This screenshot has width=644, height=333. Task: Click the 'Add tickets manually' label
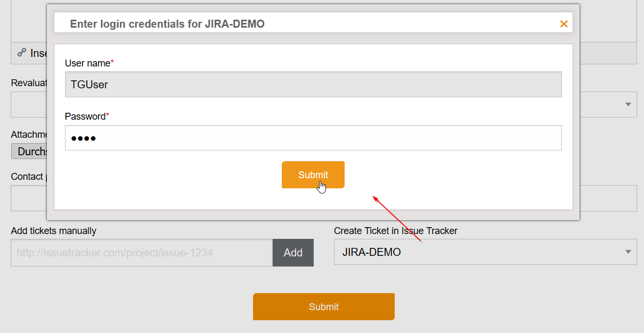pyautogui.click(x=53, y=231)
